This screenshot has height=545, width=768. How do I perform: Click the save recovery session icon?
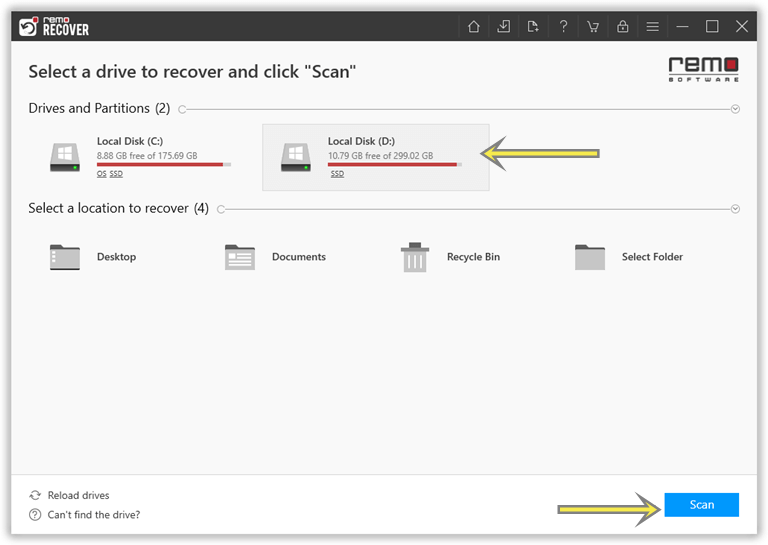[x=503, y=26]
